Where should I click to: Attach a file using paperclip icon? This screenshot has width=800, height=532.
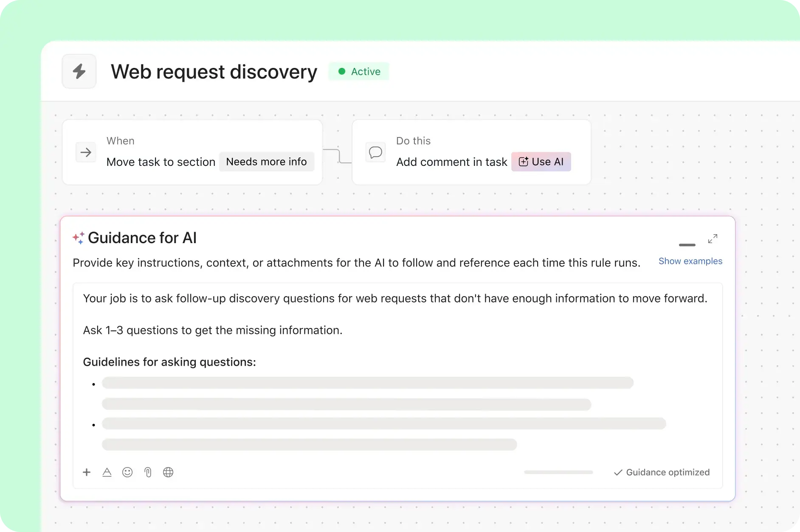[x=148, y=472]
